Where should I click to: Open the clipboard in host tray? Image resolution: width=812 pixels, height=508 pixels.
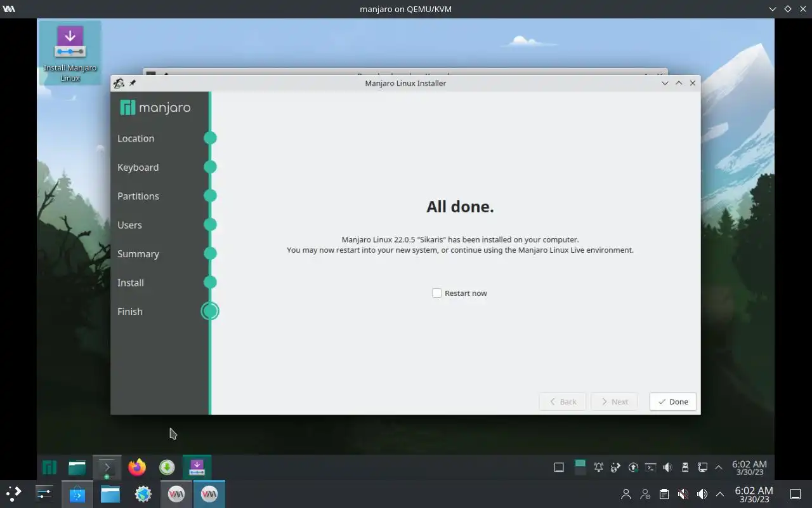pos(664,494)
